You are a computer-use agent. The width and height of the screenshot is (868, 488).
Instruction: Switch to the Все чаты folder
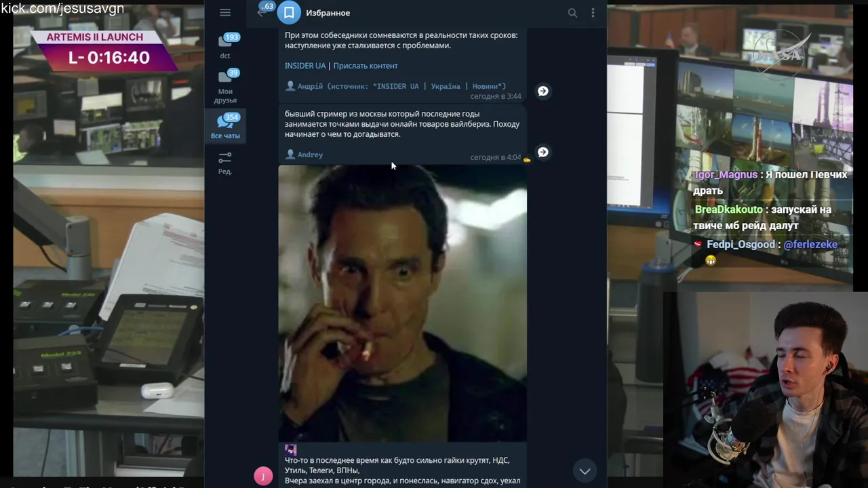tap(225, 127)
